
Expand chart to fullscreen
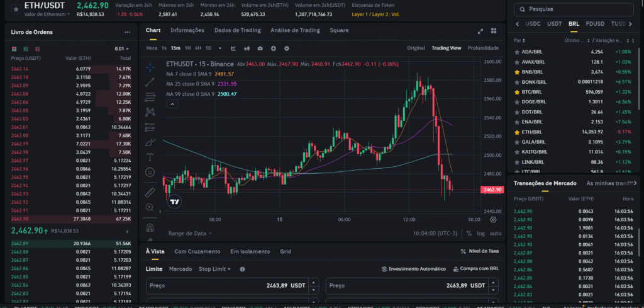(480, 31)
